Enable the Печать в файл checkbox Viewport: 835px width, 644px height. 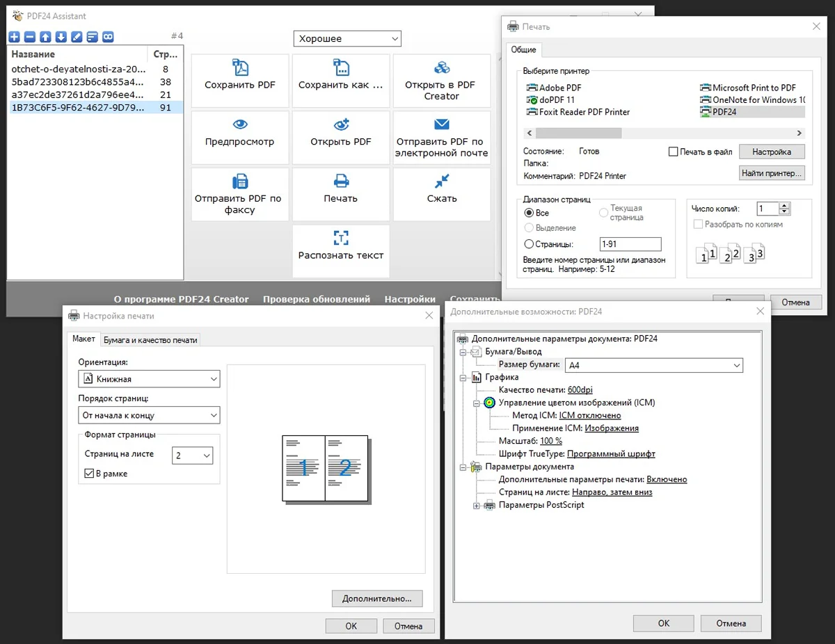pyautogui.click(x=673, y=152)
